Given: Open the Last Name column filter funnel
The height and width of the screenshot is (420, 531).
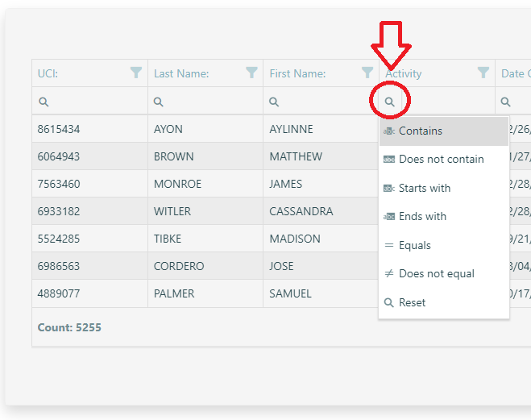Looking at the screenshot, I should [x=252, y=73].
